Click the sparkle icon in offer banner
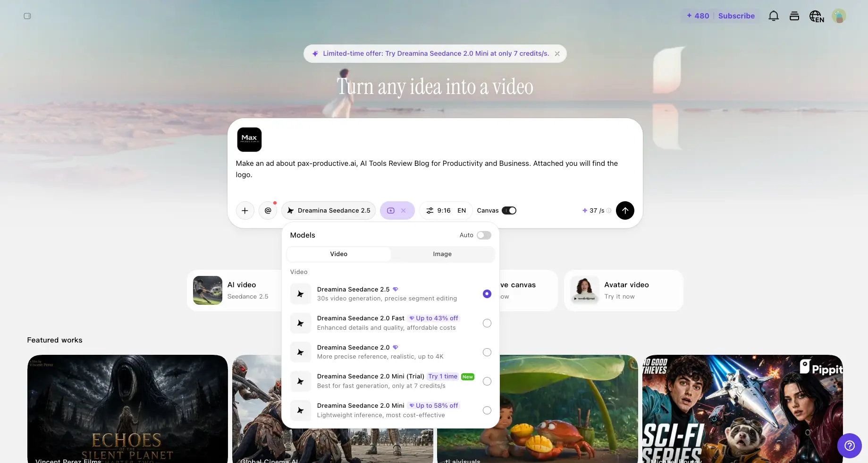Viewport: 868px width, 463px height. (315, 54)
